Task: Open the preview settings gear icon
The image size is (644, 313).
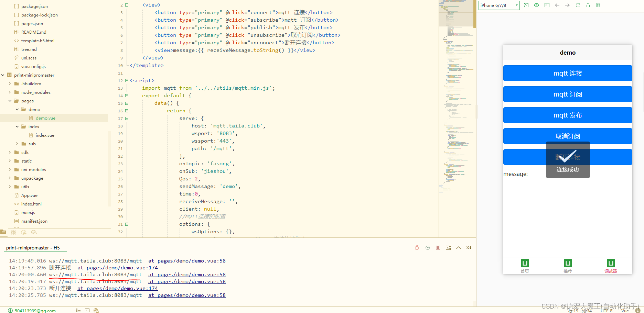Action: (536, 5)
